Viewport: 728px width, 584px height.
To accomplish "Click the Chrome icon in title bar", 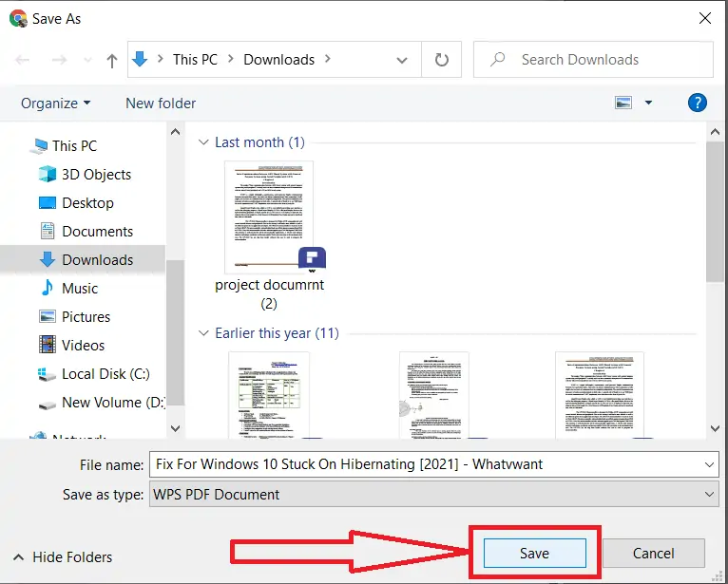I will tap(18, 19).
